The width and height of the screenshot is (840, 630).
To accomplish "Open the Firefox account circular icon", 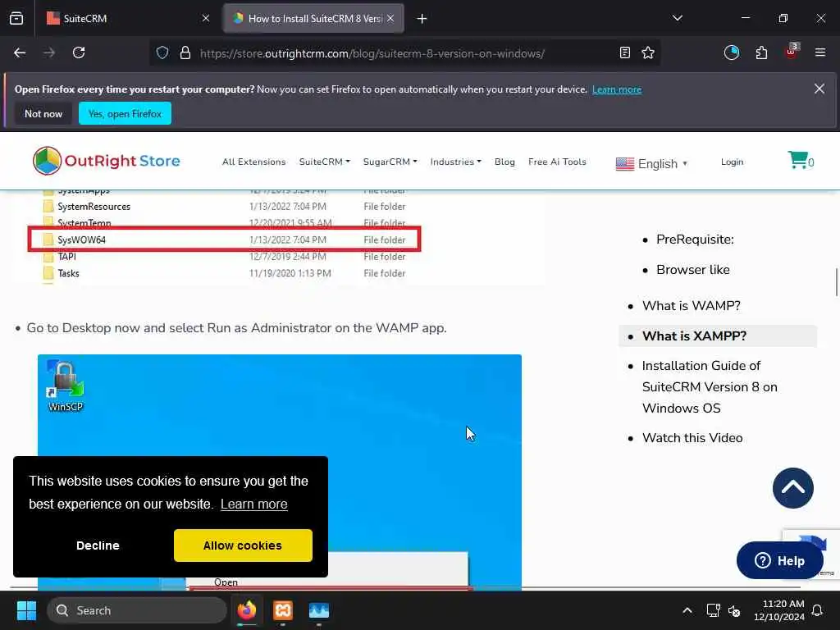I will (732, 52).
